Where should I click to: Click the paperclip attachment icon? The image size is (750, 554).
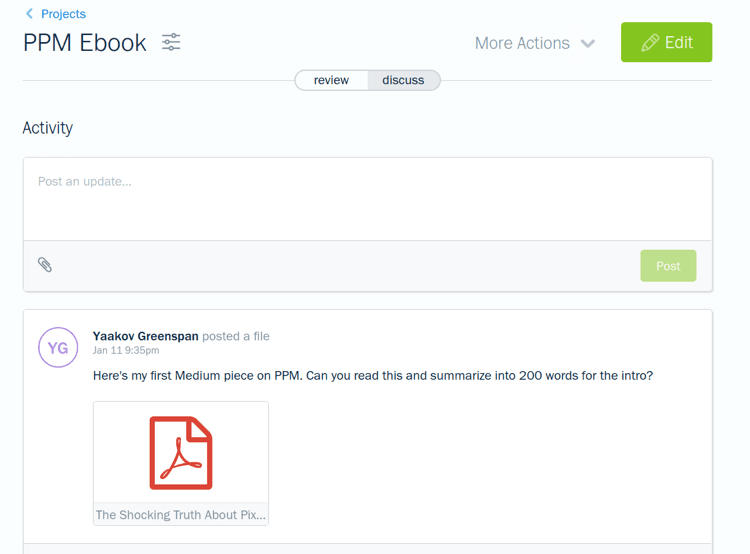(x=45, y=265)
